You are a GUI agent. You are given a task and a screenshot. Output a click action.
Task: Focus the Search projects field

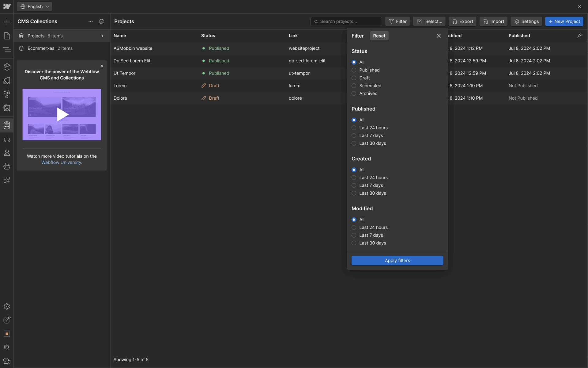click(346, 21)
